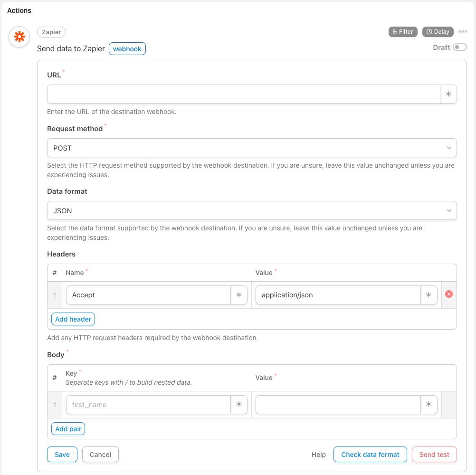Focus the Body key first_name field
This screenshot has height=475, width=476.
[x=148, y=404]
